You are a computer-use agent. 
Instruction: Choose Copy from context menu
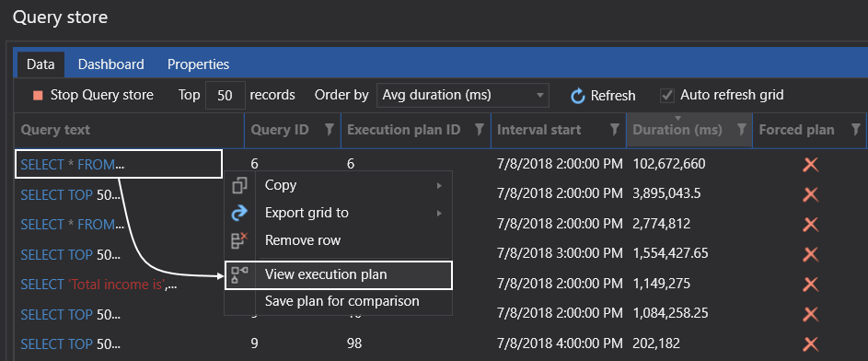338,185
